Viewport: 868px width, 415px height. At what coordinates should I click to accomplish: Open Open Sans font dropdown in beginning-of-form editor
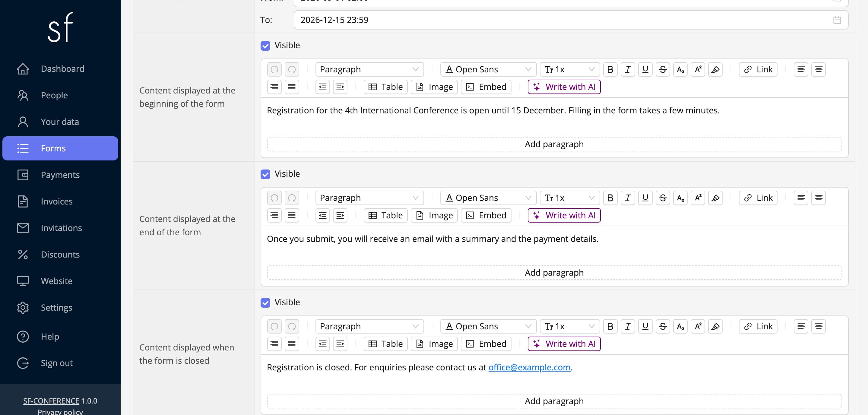point(488,69)
